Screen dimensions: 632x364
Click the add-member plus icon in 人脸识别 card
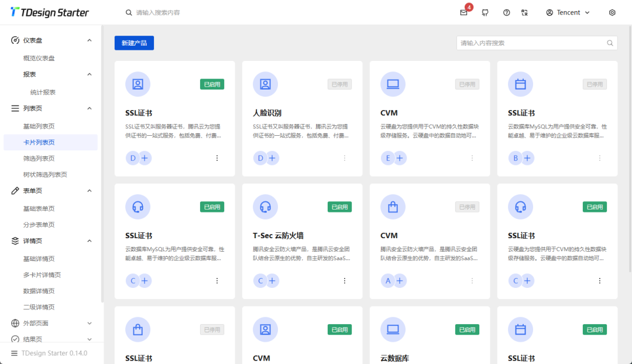[x=273, y=158]
